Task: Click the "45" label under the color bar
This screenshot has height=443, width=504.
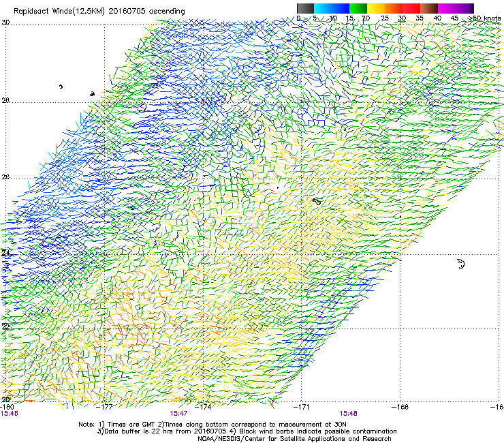Action: coord(454,18)
